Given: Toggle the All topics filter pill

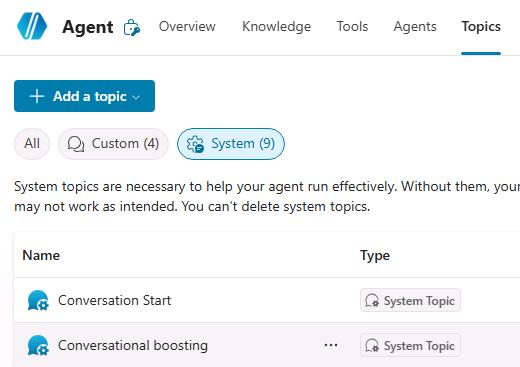Looking at the screenshot, I should (x=32, y=144).
